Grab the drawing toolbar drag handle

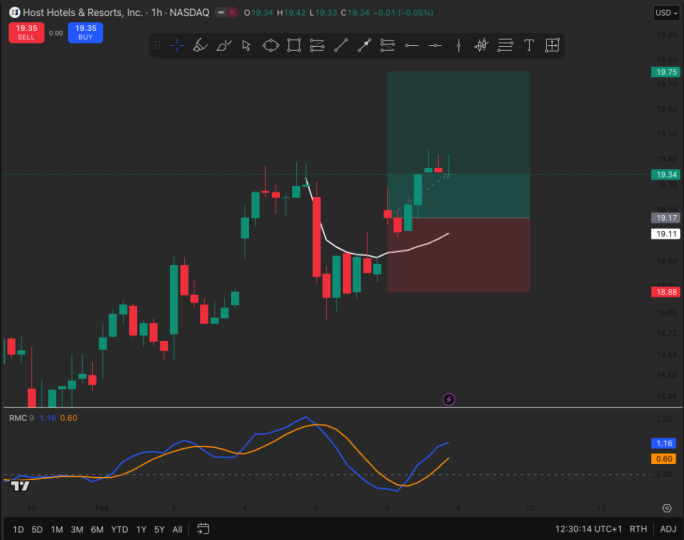point(158,45)
